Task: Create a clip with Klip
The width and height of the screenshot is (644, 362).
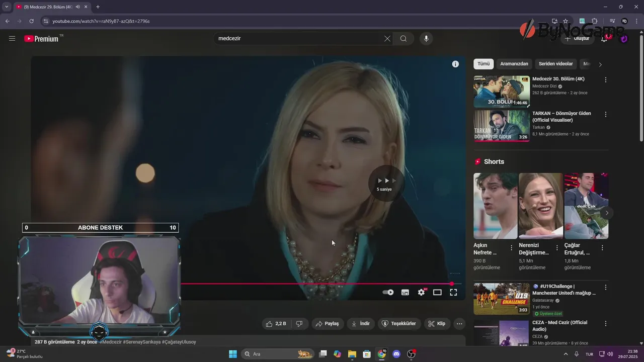Action: coord(437,324)
